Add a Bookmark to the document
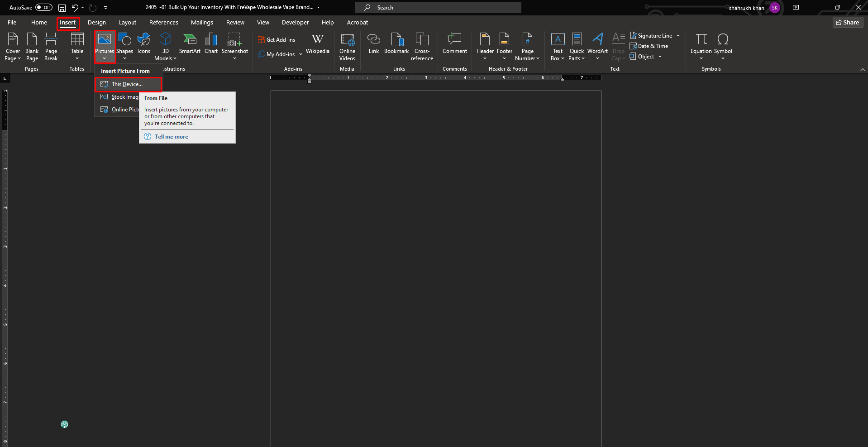This screenshot has width=868, height=447. pyautogui.click(x=396, y=44)
